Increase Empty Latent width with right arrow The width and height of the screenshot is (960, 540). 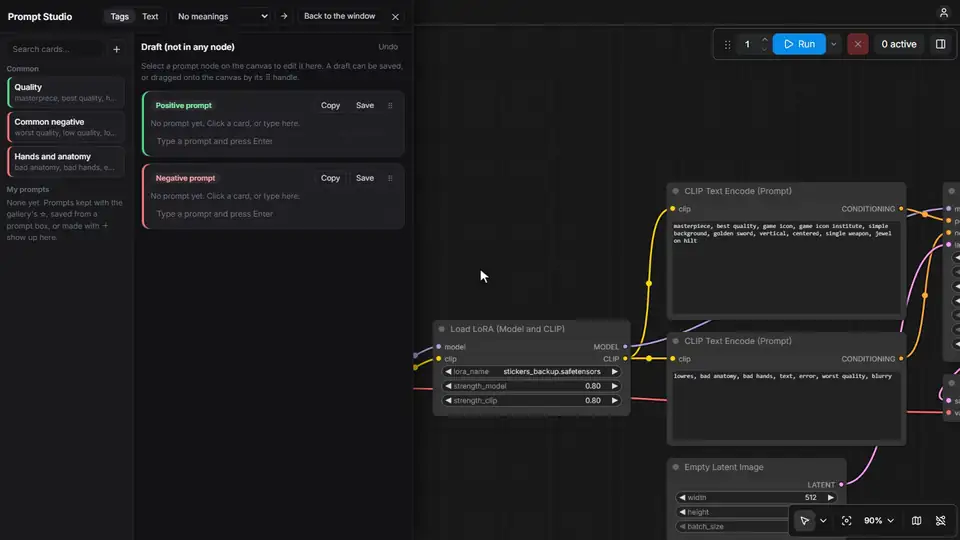[830, 498]
